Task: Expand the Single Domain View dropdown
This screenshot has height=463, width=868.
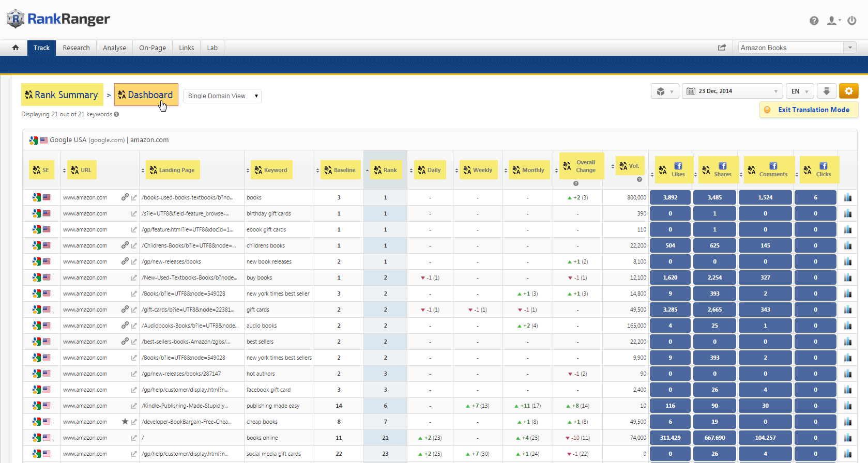Action: pyautogui.click(x=222, y=96)
